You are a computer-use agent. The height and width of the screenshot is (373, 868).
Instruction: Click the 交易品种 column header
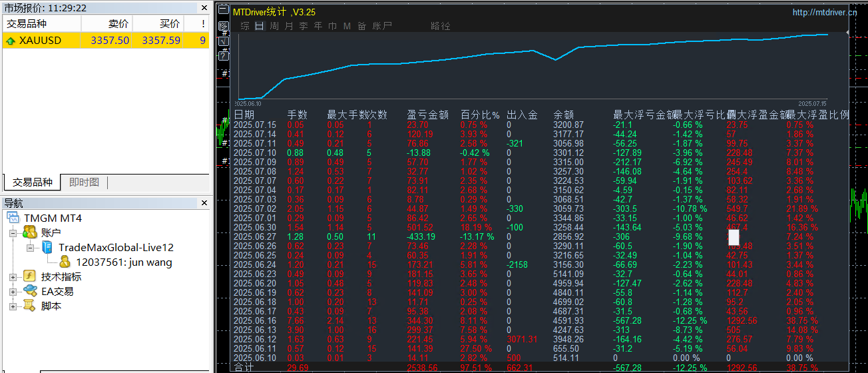pos(42,24)
